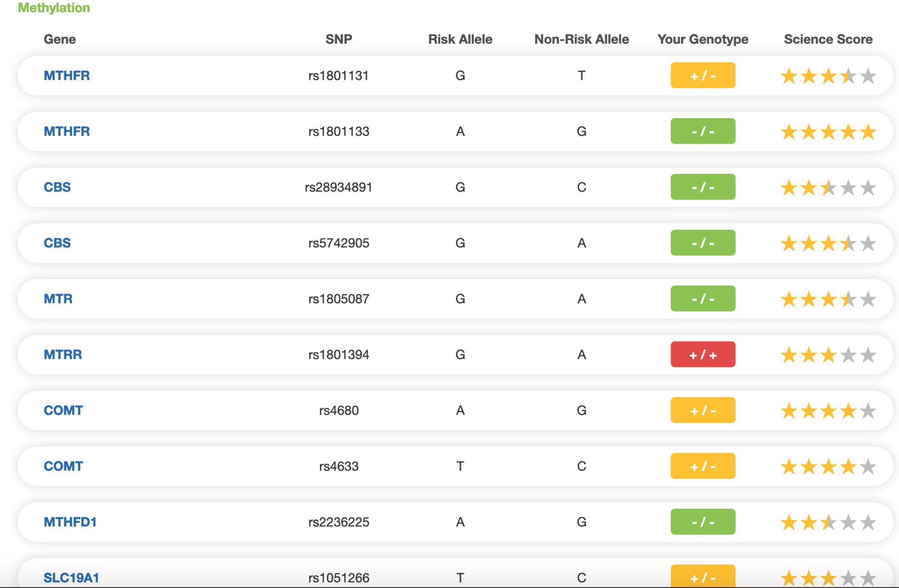This screenshot has width=899, height=588.
Task: Click the Non-Risk Allele column header
Action: 582,39
